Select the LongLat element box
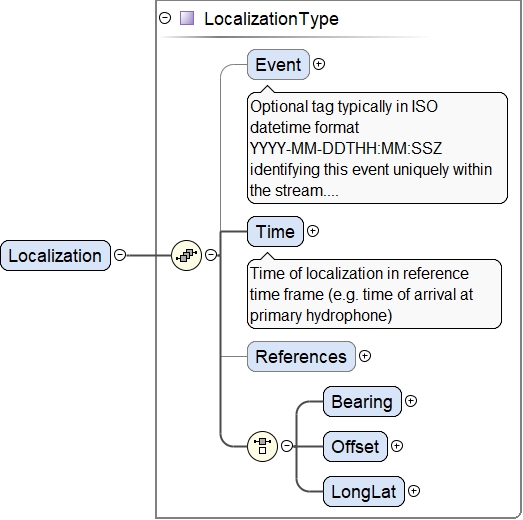Screen dimensions: 523x520 (x=364, y=491)
